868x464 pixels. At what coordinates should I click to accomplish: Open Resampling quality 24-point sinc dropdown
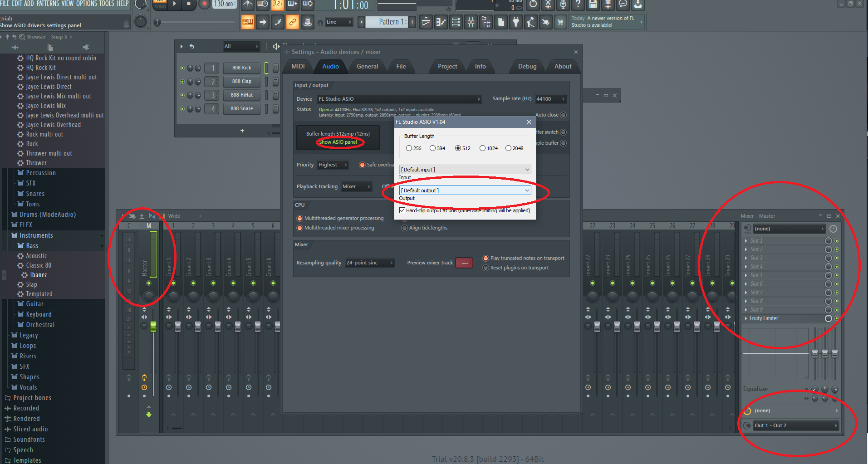coord(369,263)
